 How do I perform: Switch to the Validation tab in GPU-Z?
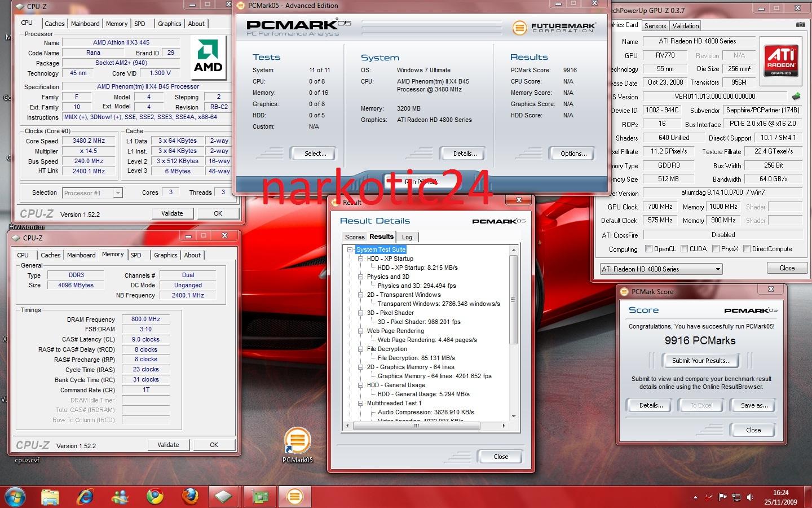[x=686, y=26]
